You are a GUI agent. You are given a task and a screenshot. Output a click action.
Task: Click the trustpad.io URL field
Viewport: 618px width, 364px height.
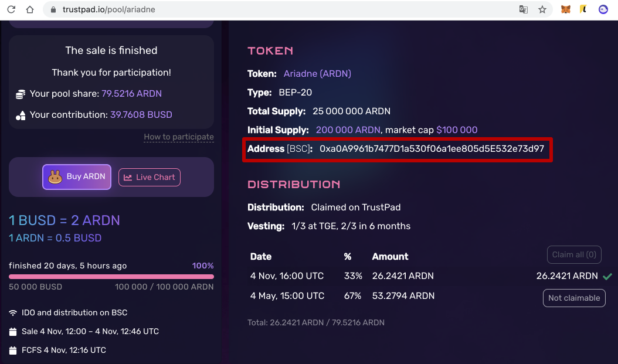pos(264,10)
